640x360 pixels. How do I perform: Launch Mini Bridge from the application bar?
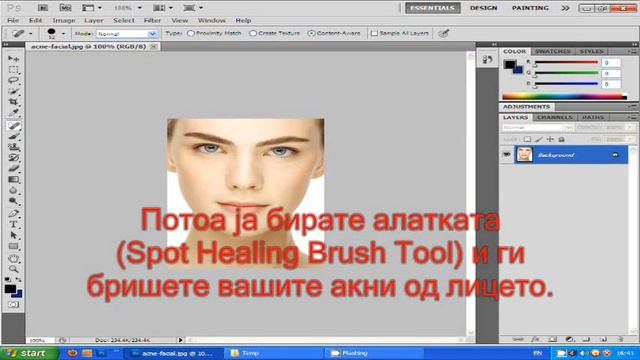click(x=65, y=8)
